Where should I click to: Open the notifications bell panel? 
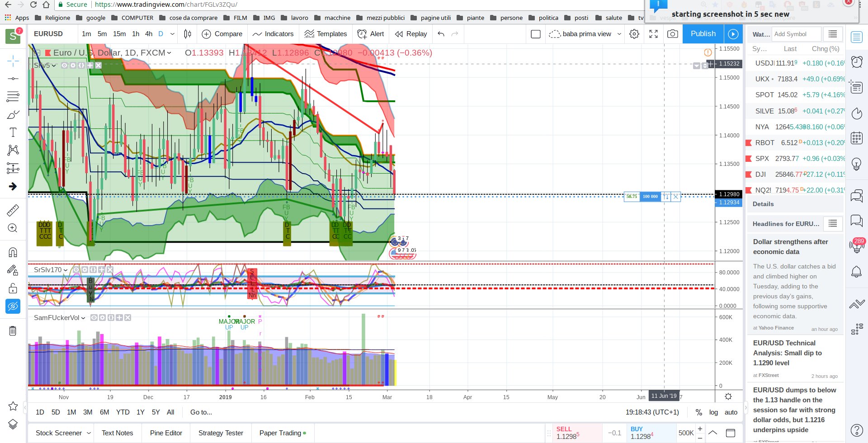pyautogui.click(x=857, y=272)
